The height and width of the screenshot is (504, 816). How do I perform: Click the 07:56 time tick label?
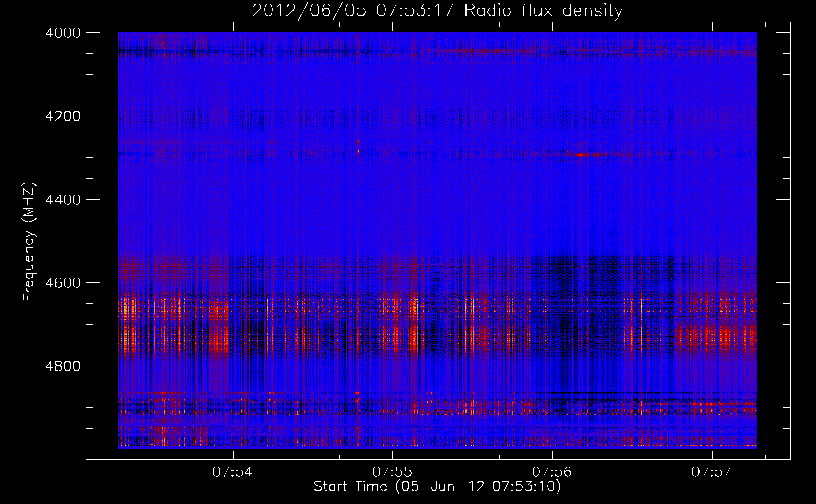(552, 472)
